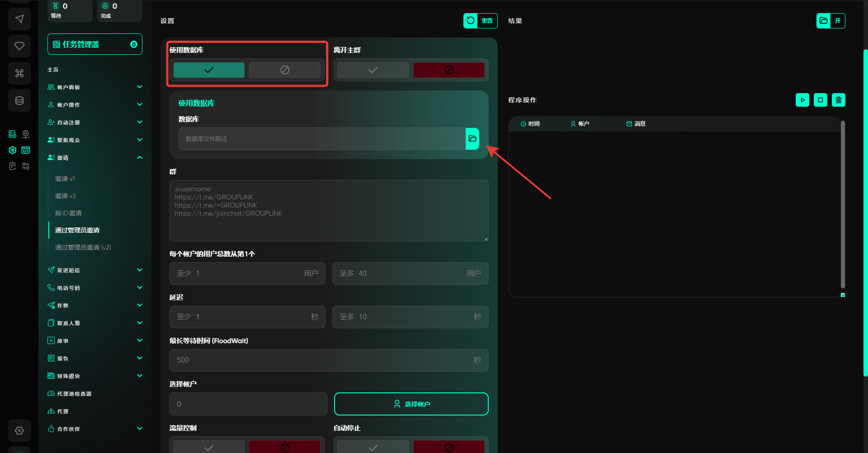Viewport: 868px width, 453px height.
Task: Disable the 使用数据库 option
Action: pyautogui.click(x=285, y=70)
